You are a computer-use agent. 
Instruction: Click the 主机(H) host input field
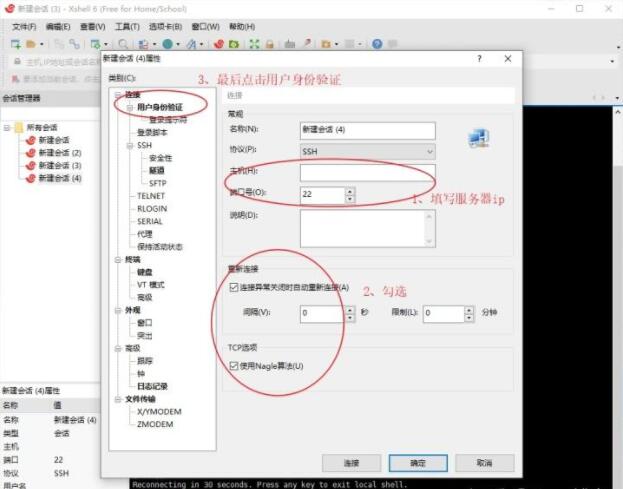[x=368, y=173]
